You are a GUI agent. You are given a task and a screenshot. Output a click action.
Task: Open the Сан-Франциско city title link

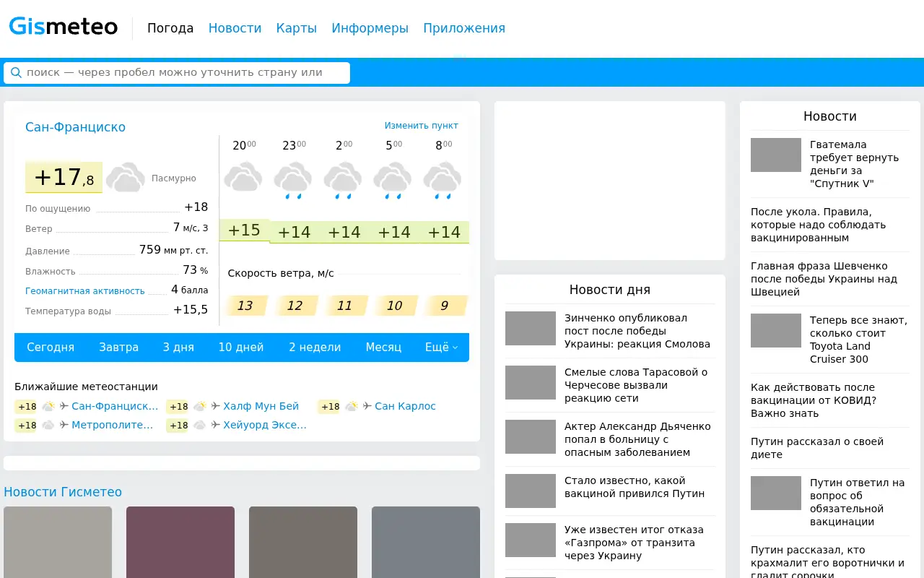(75, 127)
